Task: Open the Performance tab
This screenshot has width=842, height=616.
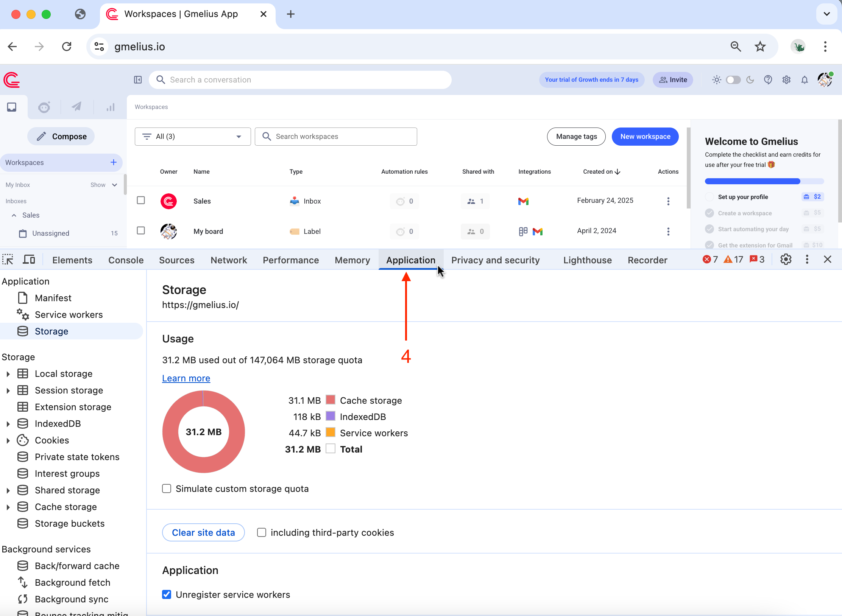Action: [x=291, y=260]
